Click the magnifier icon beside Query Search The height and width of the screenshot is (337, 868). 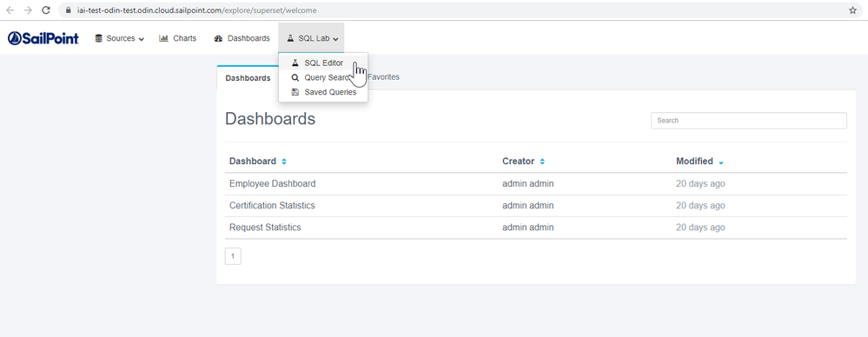click(x=295, y=77)
